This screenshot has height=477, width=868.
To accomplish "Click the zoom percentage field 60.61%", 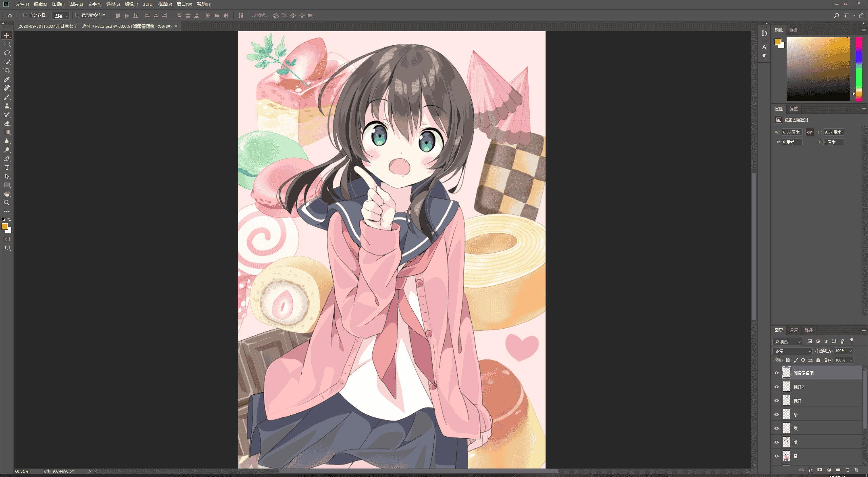I will (22, 471).
